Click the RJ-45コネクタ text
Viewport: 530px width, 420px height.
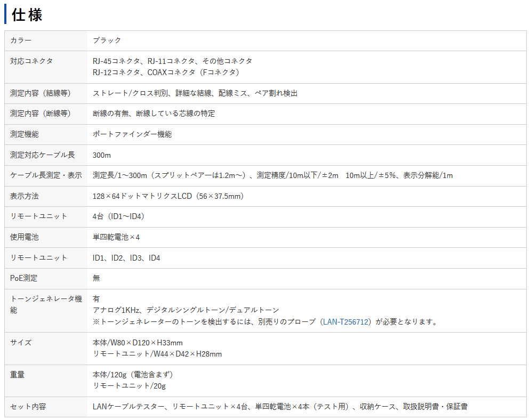click(x=111, y=61)
